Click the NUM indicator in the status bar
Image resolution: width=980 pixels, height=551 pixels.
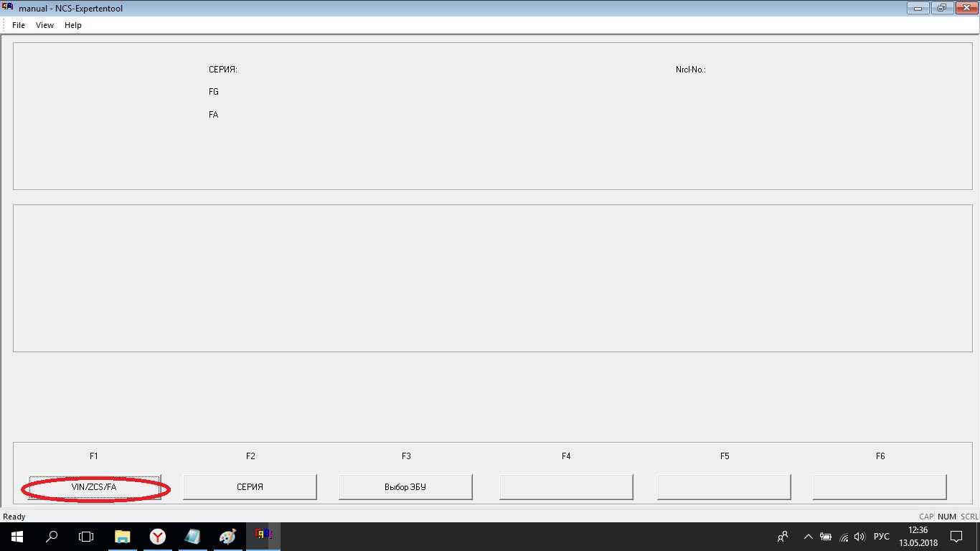point(947,517)
